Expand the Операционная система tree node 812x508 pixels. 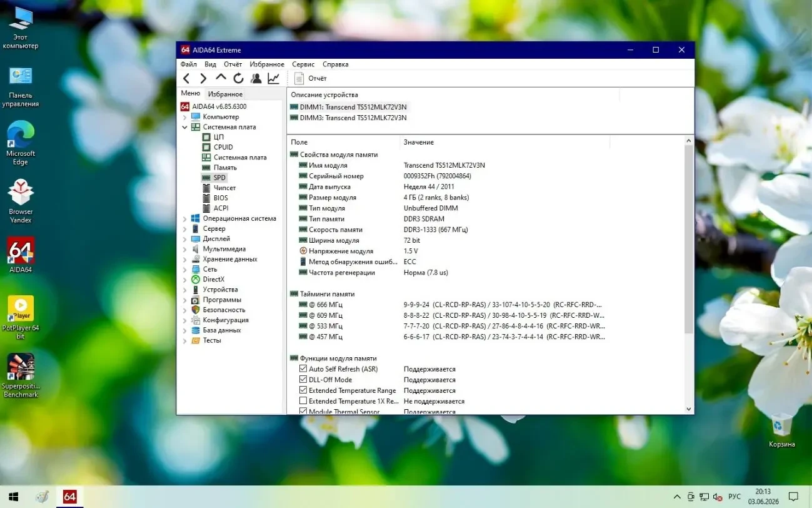(x=184, y=219)
